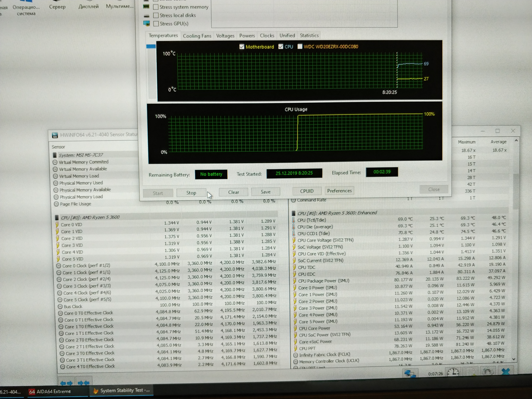Viewport: 532px width, 399px height.
Task: Enable Stress GPU(s) checkbox
Action: pyautogui.click(x=156, y=24)
